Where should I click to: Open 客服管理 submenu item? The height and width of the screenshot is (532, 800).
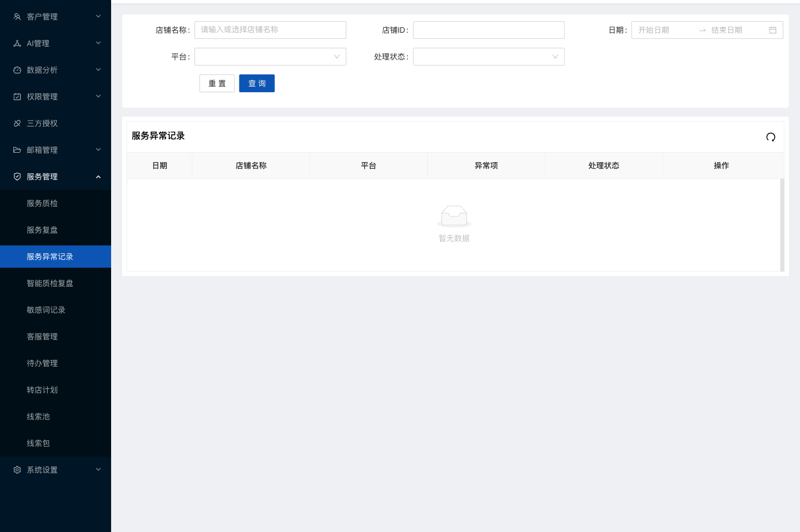click(56, 337)
